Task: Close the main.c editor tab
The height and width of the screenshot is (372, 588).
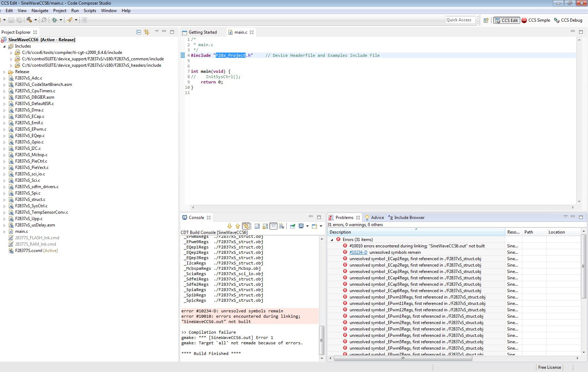Action: [252, 32]
